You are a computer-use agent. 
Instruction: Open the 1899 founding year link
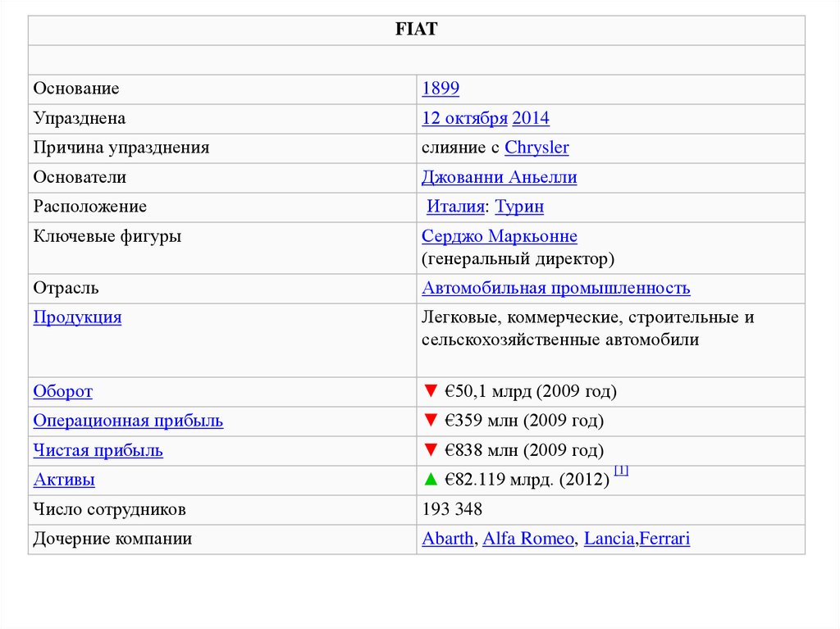(x=441, y=89)
